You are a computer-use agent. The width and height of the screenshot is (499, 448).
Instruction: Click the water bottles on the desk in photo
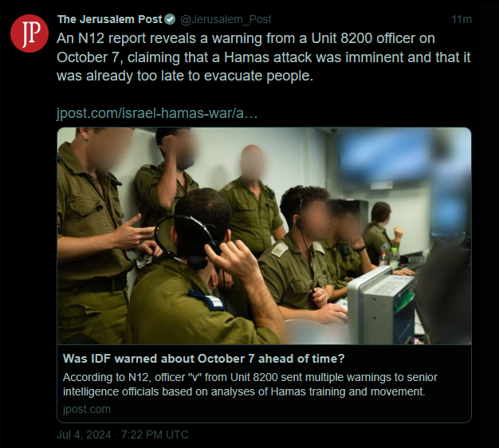(x=389, y=257)
